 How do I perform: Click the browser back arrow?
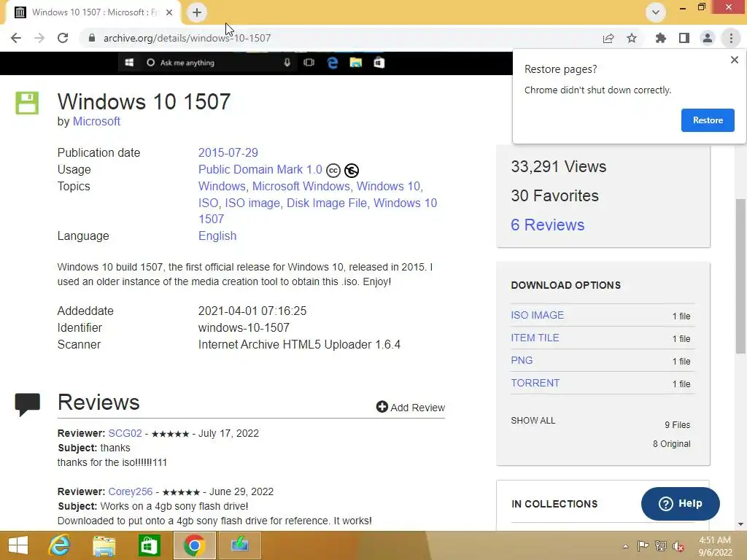click(x=16, y=38)
